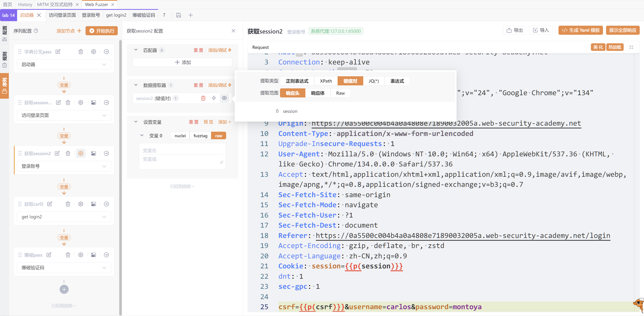Click the 生成 Yaml 模板 button

click(x=581, y=30)
